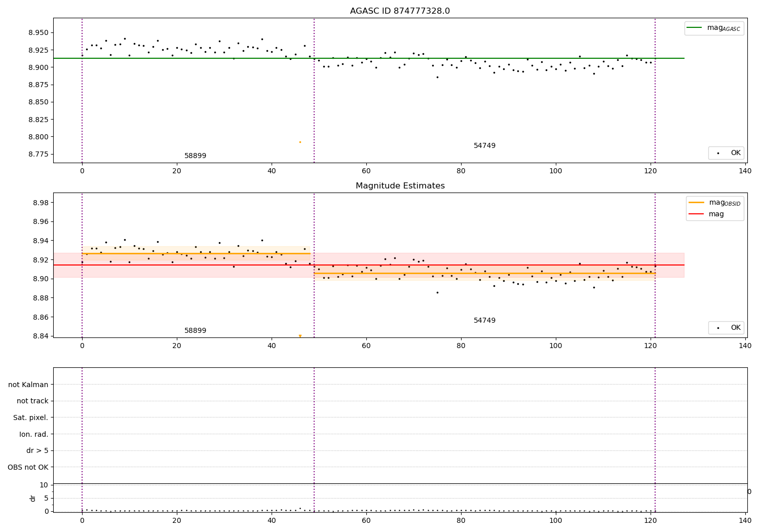Click the OK legend in middle plot

coord(727,327)
